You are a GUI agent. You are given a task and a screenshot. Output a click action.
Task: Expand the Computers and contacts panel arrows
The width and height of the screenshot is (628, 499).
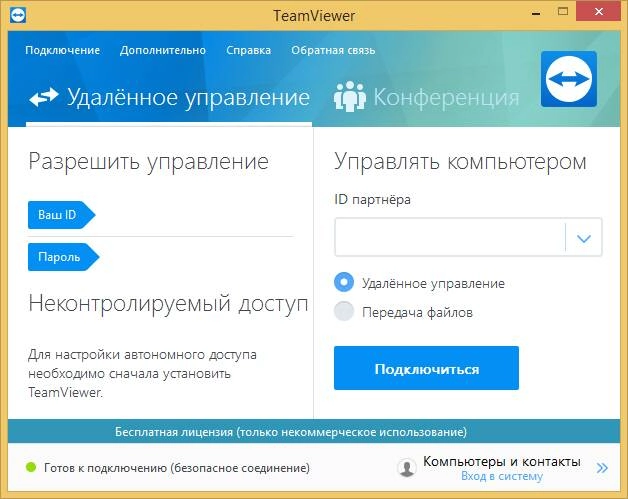tap(602, 468)
